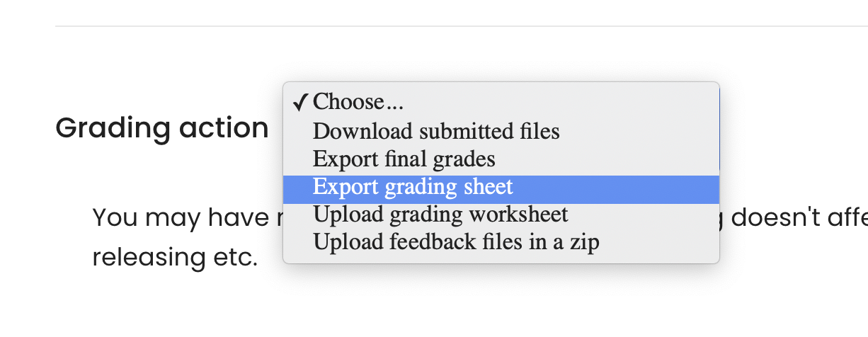
Task: Click the 'releasing etc.' text line
Action: (175, 257)
